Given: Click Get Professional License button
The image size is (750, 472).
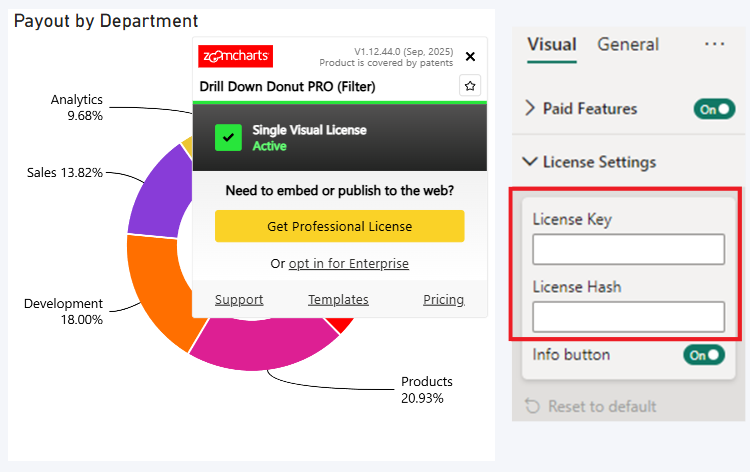Looking at the screenshot, I should click(x=340, y=226).
